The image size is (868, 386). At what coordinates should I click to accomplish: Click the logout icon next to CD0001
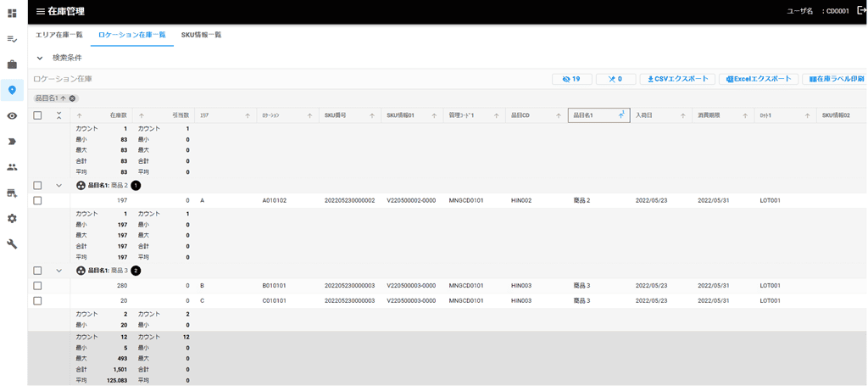[861, 10]
